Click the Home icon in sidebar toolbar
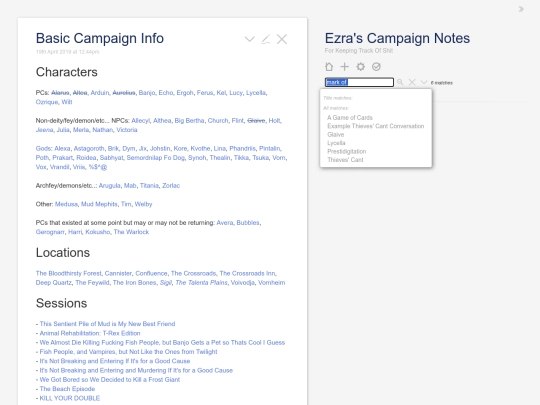The height and width of the screenshot is (405, 540). click(x=329, y=66)
